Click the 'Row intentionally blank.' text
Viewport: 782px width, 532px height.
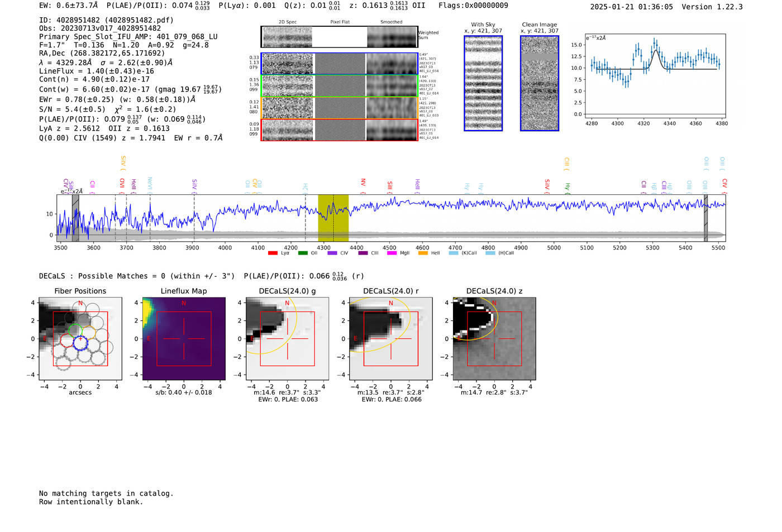point(91,502)
